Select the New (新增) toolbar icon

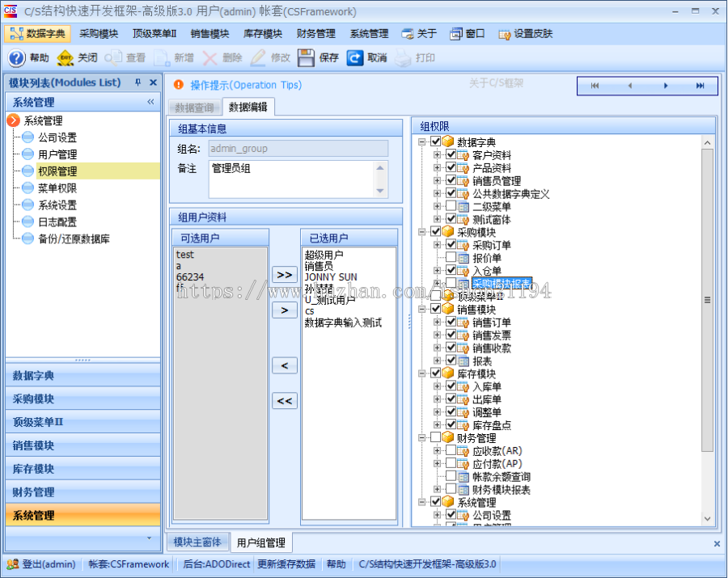pyautogui.click(x=162, y=58)
